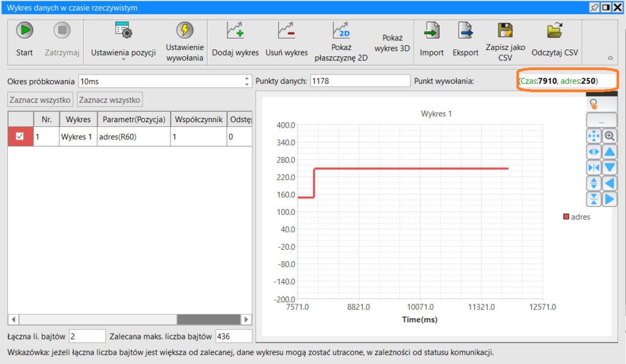This screenshot has width=626, height=364.
Task: Decrease Okres próbkowania with down arrow
Action: (247, 84)
